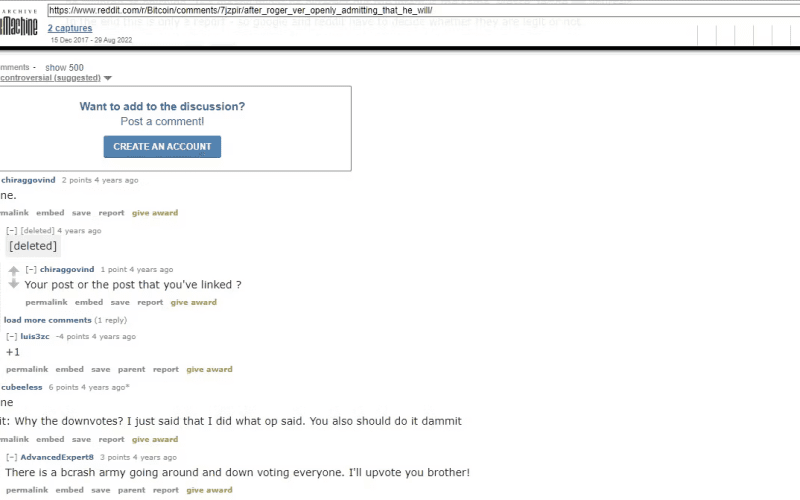The width and height of the screenshot is (800, 500).
Task: Open the 2 captures link
Action: click(70, 28)
